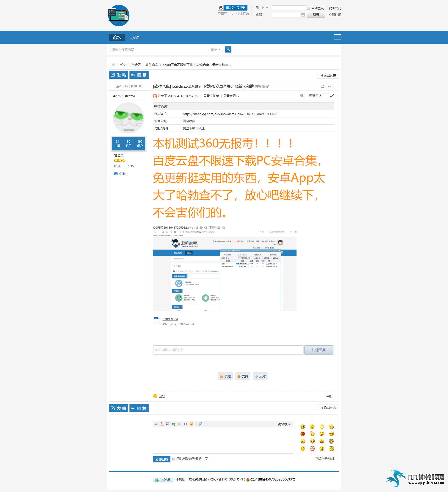Focus the username input field
The image size is (448, 492).
coord(289,8)
